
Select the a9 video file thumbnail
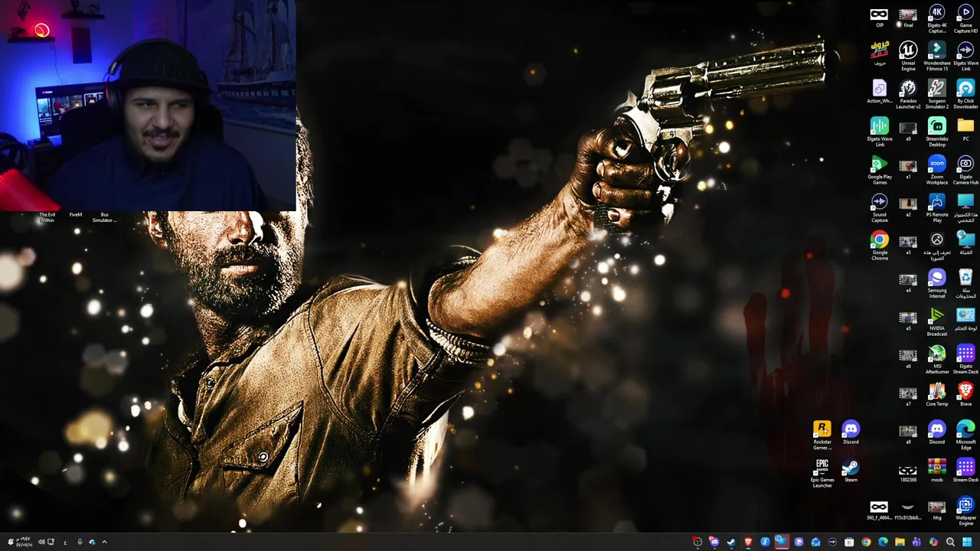[908, 131]
